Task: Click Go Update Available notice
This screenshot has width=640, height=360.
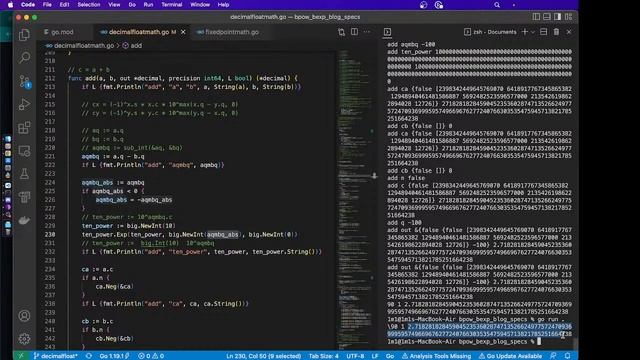Action: tap(510, 356)
